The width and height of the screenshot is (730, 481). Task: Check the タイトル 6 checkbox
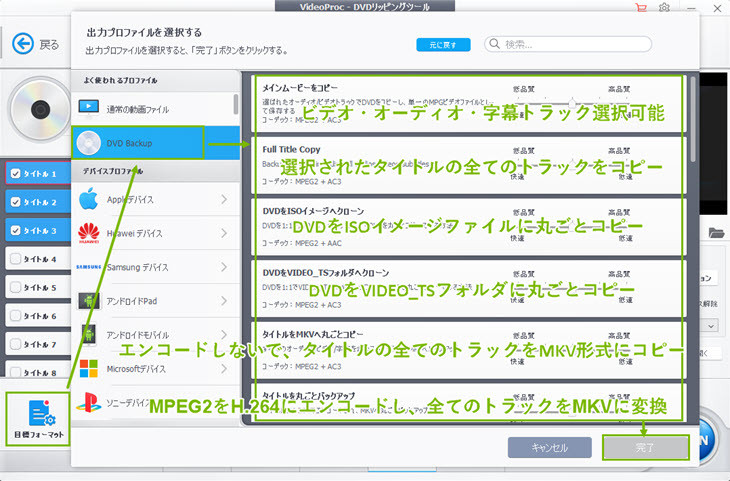(x=15, y=315)
